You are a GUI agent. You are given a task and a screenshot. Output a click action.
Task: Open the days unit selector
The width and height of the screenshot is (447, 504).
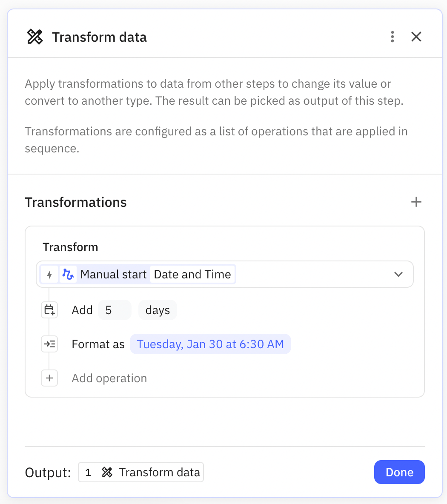(158, 310)
